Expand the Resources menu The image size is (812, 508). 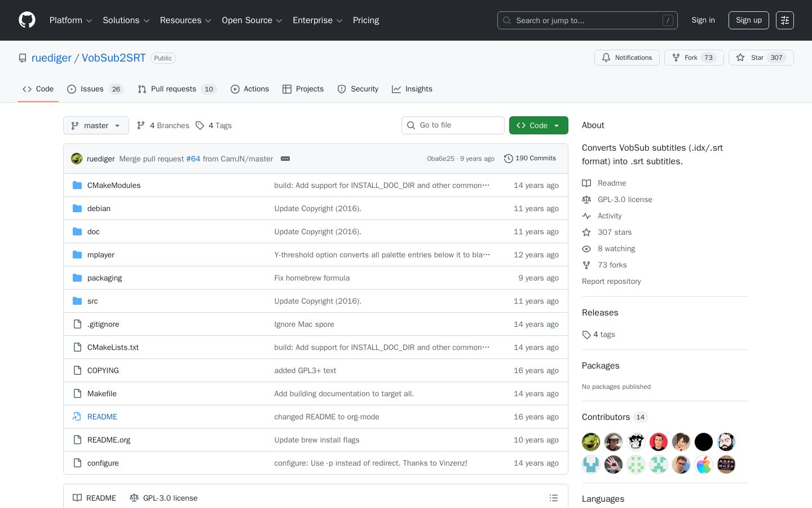pyautogui.click(x=186, y=20)
